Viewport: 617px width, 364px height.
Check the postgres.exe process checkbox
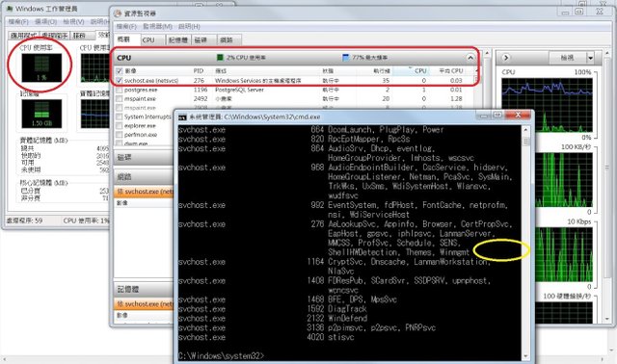pos(120,90)
